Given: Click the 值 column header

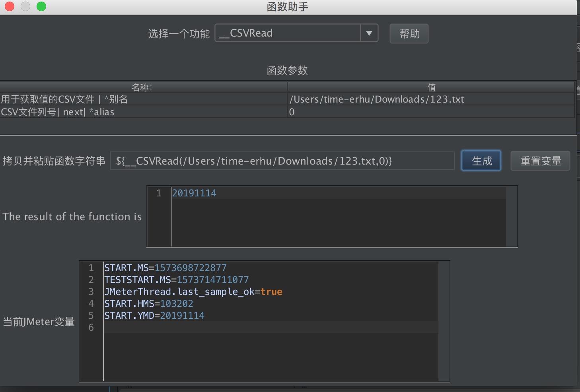Looking at the screenshot, I should pyautogui.click(x=431, y=87).
